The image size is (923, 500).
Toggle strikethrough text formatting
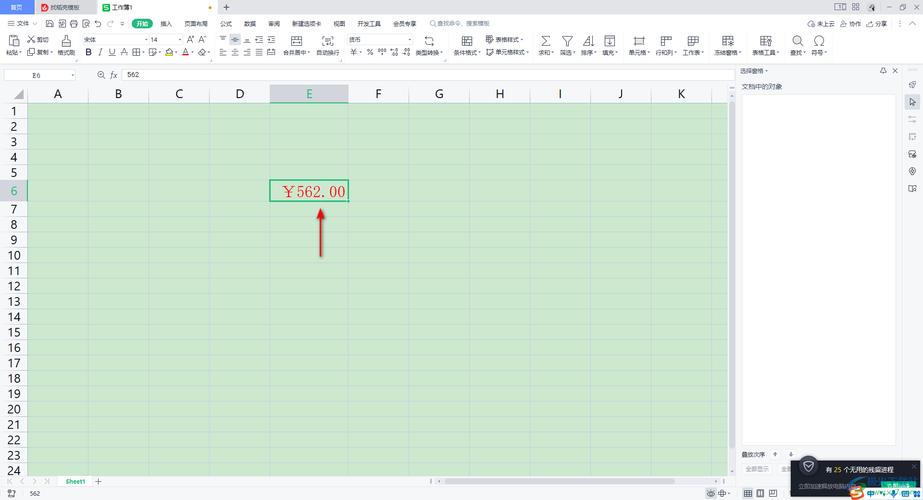pyautogui.click(x=124, y=52)
